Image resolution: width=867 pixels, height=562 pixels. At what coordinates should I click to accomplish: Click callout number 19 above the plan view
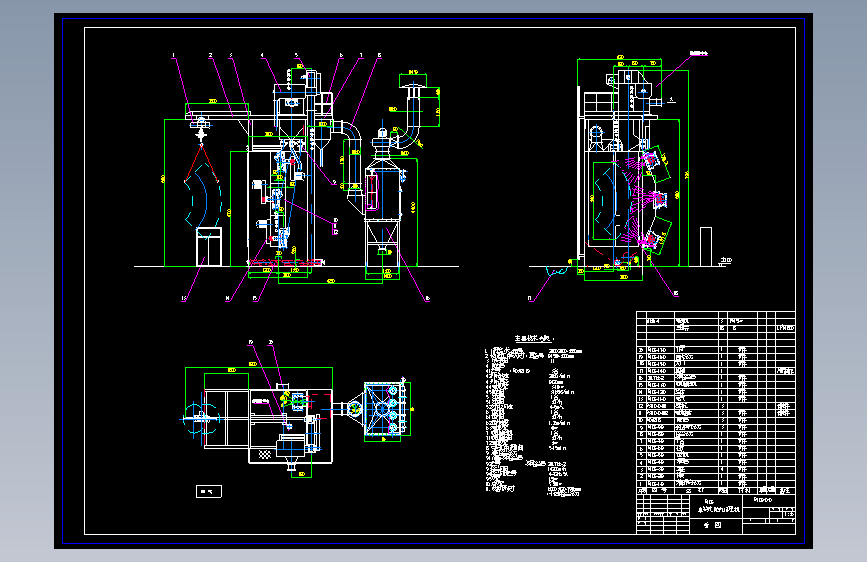tap(250, 342)
